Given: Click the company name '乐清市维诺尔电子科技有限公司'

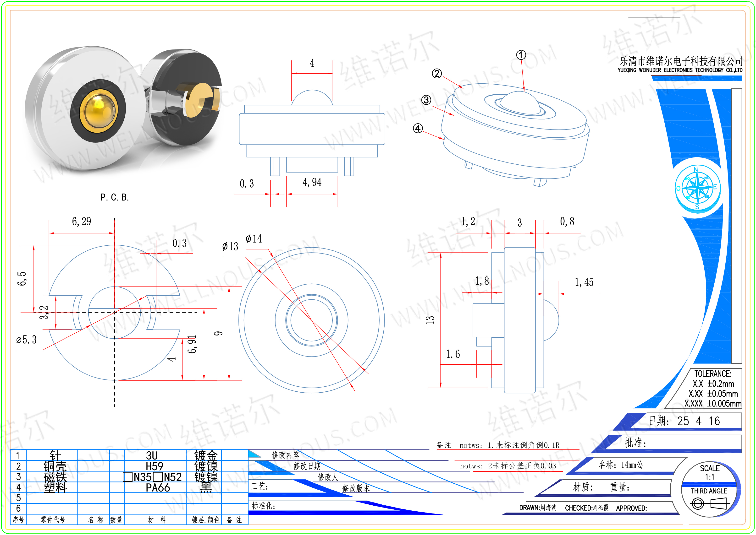Looking at the screenshot, I should [681, 61].
